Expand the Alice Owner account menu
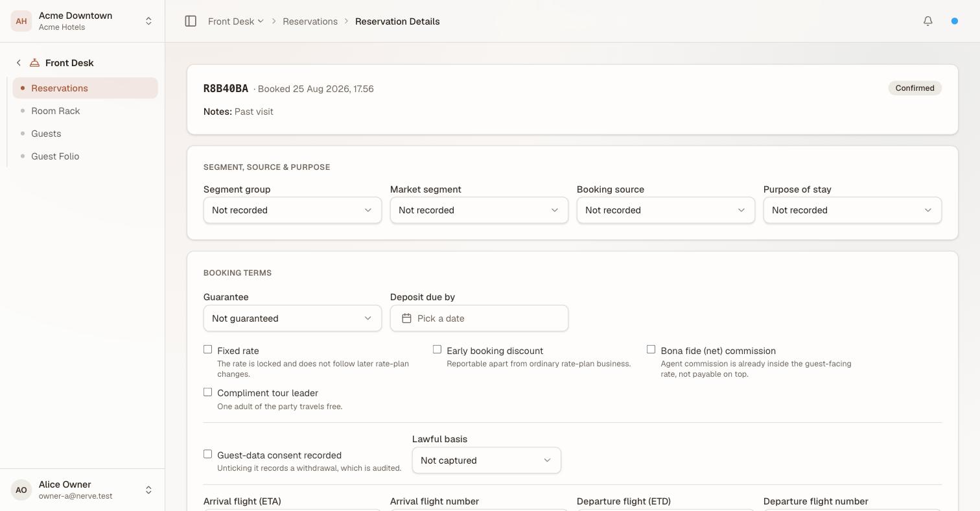The width and height of the screenshot is (980, 511). click(82, 490)
